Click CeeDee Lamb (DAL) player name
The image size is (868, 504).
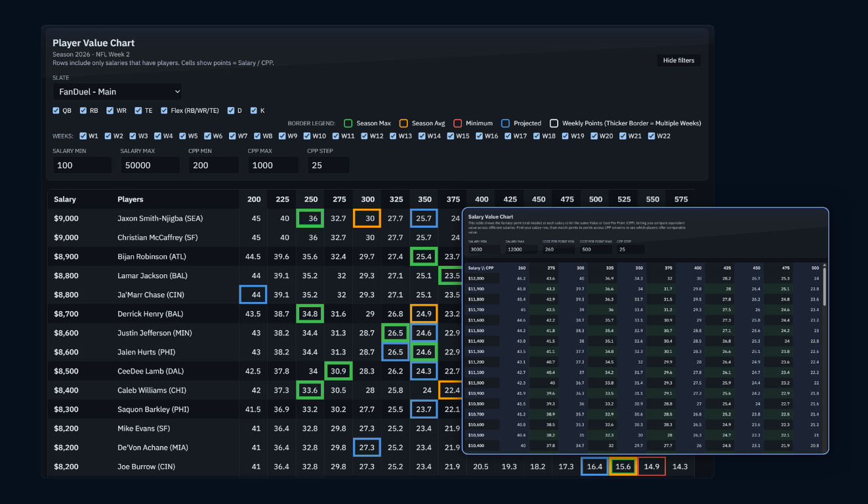click(152, 371)
